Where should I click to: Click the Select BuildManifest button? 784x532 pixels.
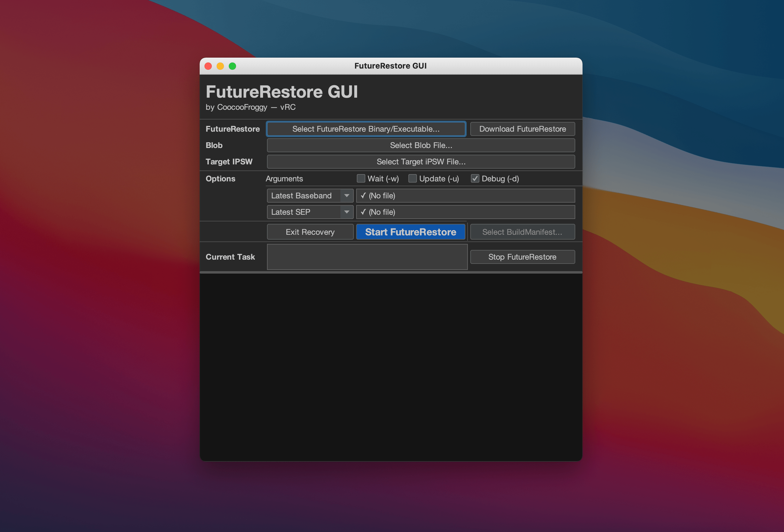click(522, 231)
